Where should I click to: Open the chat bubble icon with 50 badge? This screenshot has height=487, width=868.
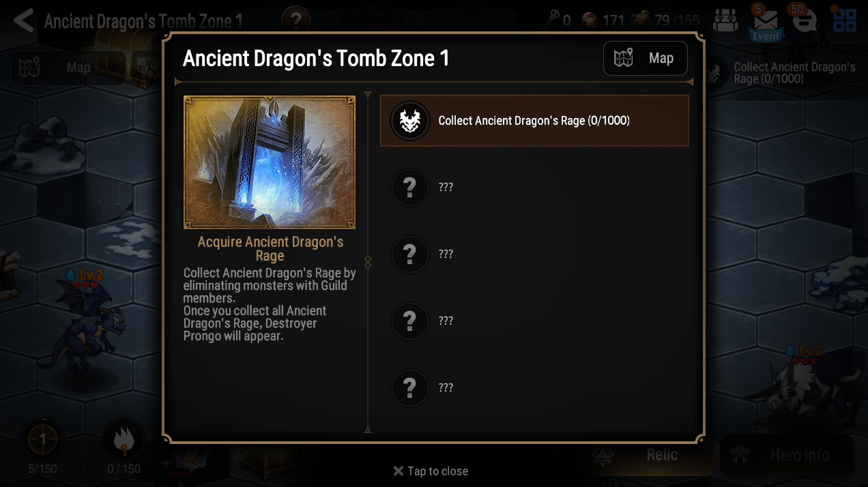click(x=805, y=22)
